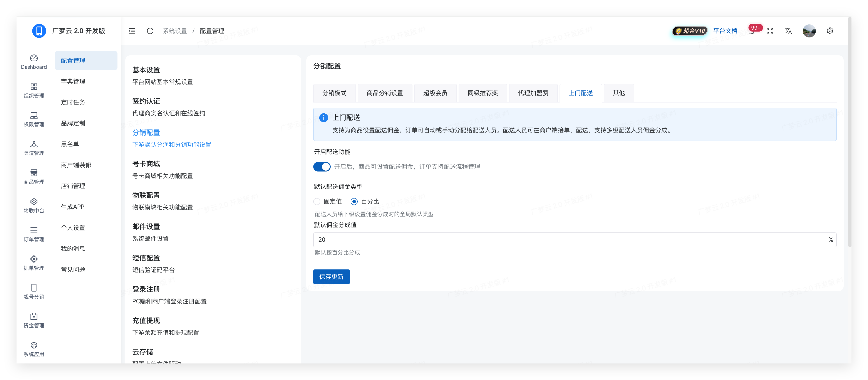Screen dimensions: 868x380
Task: Open the 超级会员 tab
Action: coord(435,93)
